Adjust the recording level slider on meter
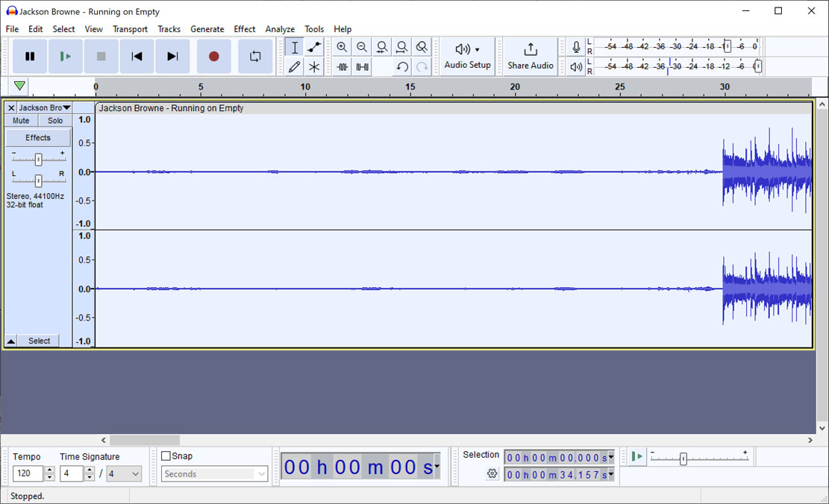 pyautogui.click(x=727, y=46)
